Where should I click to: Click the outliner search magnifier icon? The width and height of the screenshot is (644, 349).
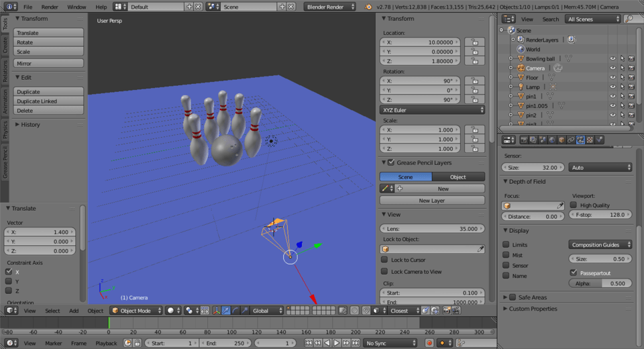(x=629, y=19)
